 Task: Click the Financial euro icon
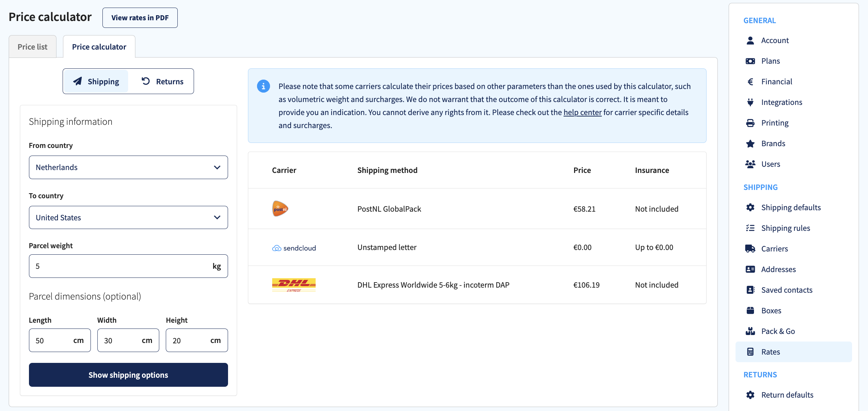(x=750, y=82)
